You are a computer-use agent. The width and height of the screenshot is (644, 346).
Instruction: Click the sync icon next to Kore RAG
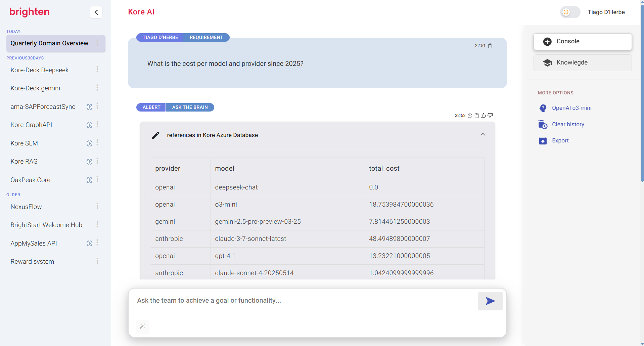coord(89,162)
